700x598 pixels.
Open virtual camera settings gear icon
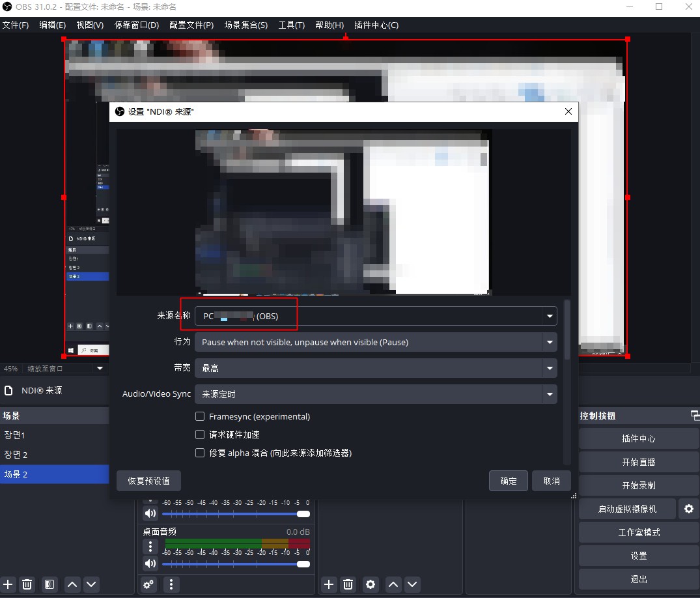point(689,509)
